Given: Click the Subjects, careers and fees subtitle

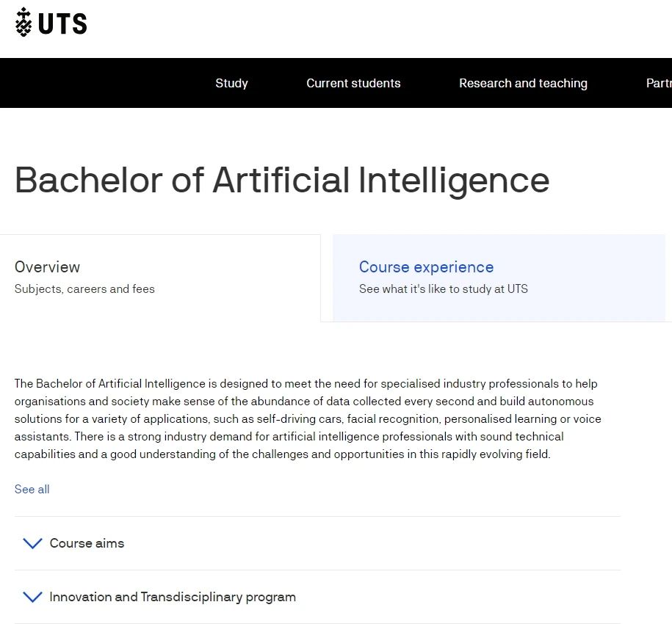Looking at the screenshot, I should click(84, 289).
